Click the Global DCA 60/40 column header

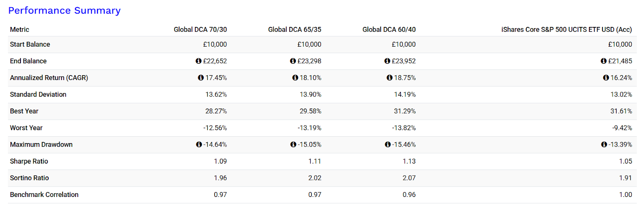389,29
